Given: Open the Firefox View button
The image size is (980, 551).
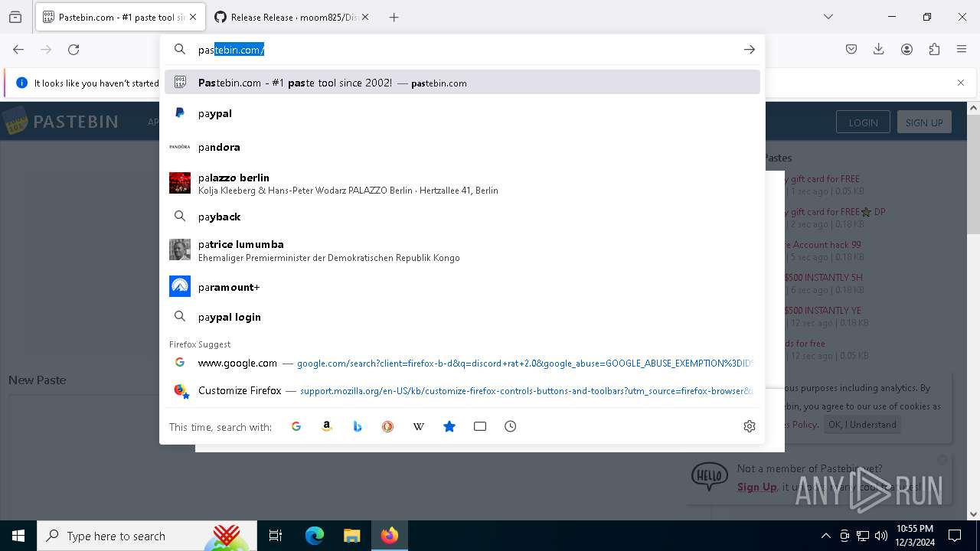Looking at the screenshot, I should point(15,17).
